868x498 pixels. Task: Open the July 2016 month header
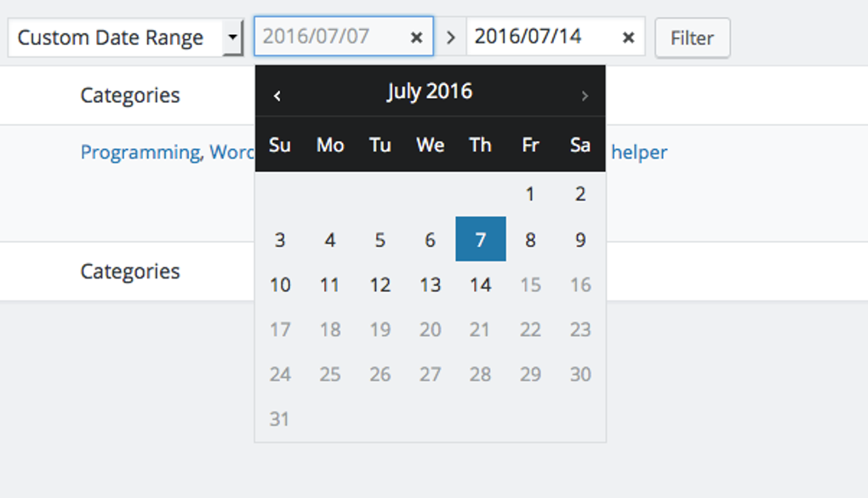[430, 91]
